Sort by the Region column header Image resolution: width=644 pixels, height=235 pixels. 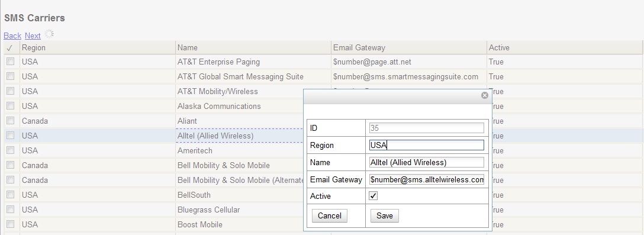97,48
